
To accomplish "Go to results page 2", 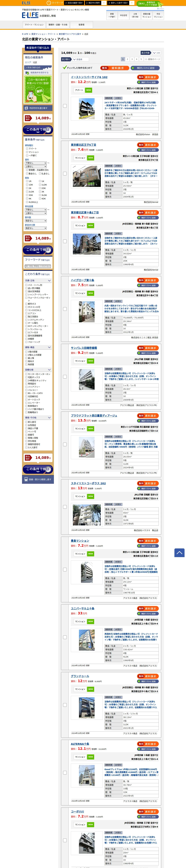I will pyautogui.click(x=127, y=59).
